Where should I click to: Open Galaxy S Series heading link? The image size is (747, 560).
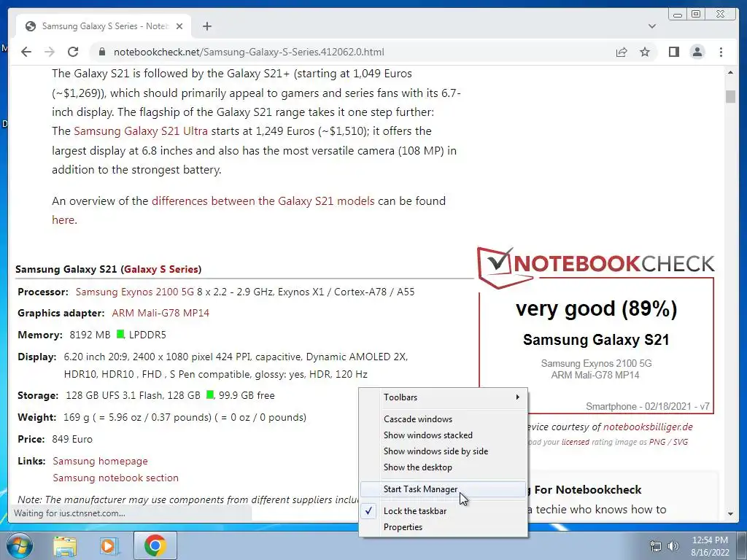[x=161, y=270]
